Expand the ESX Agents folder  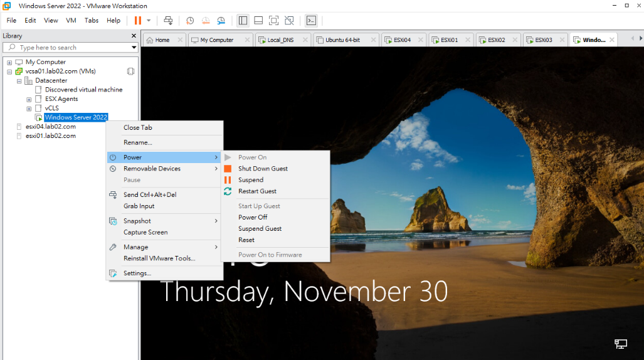click(29, 100)
